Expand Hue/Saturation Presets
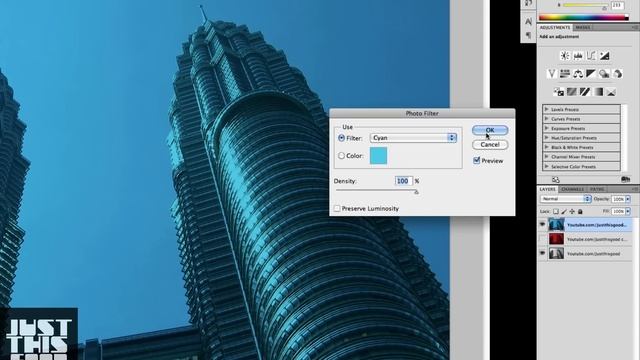The height and width of the screenshot is (360, 640). click(x=547, y=138)
